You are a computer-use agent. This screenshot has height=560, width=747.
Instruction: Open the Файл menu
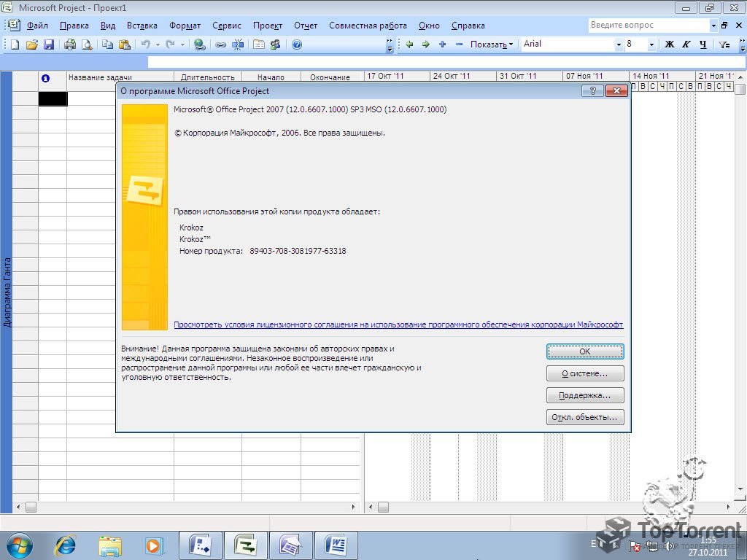click(x=37, y=26)
